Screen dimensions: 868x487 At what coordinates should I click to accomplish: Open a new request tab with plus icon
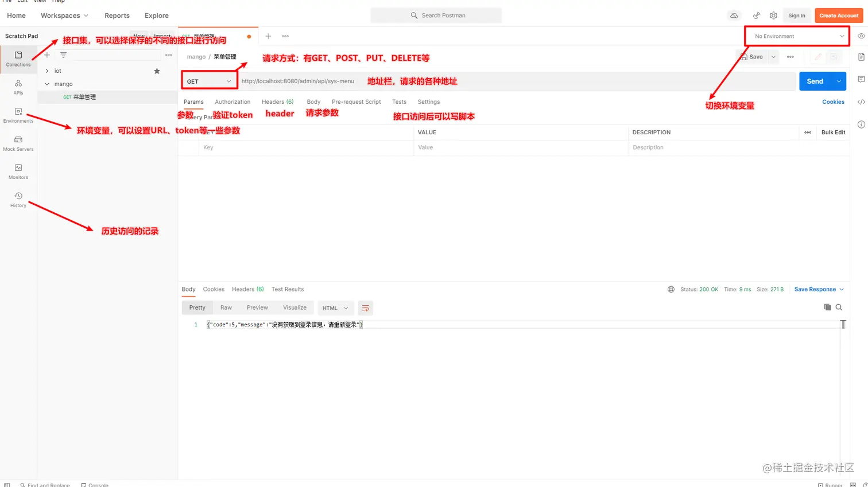tap(268, 36)
